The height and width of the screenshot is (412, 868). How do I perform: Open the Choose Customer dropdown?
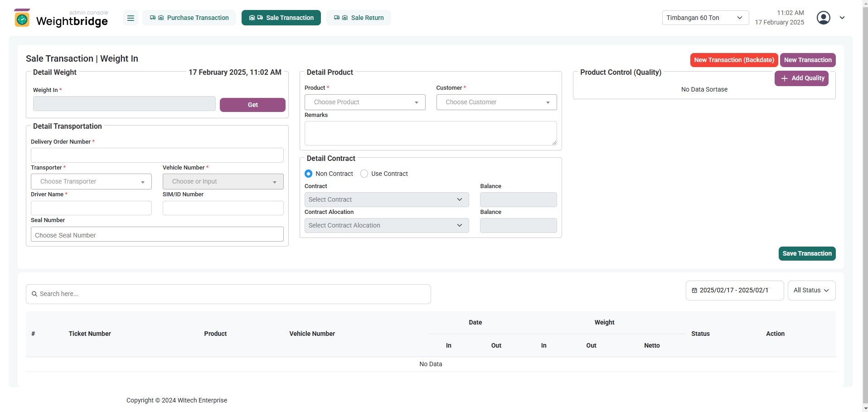[x=496, y=102]
